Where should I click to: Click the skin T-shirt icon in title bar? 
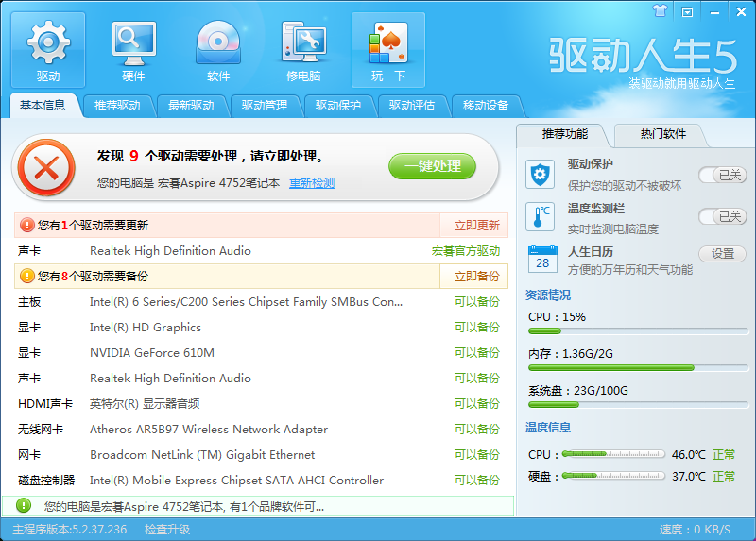(660, 10)
